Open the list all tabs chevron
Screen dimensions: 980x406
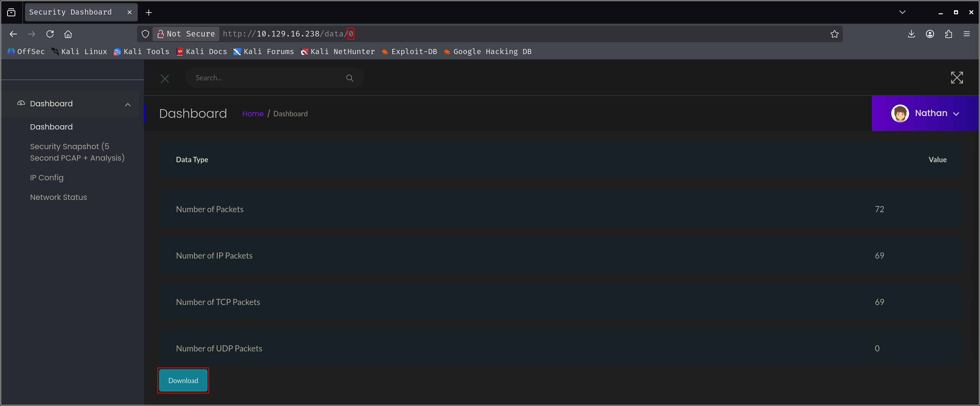pyautogui.click(x=902, y=12)
